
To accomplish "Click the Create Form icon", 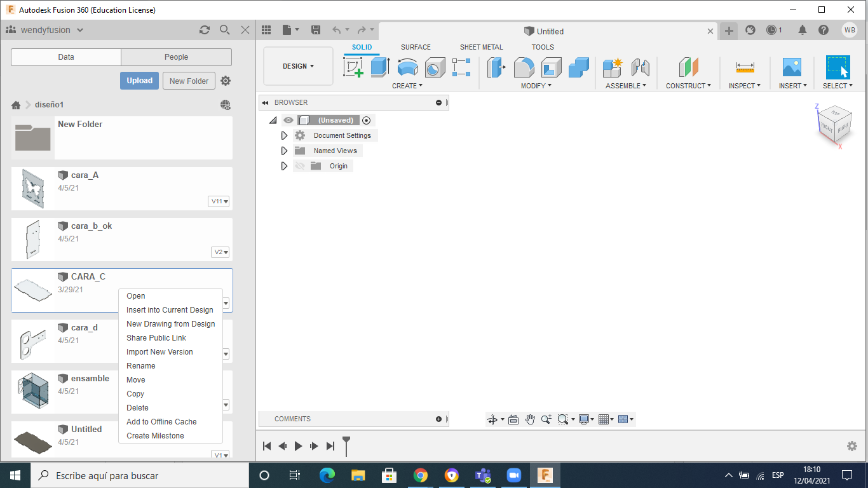I will coord(461,67).
